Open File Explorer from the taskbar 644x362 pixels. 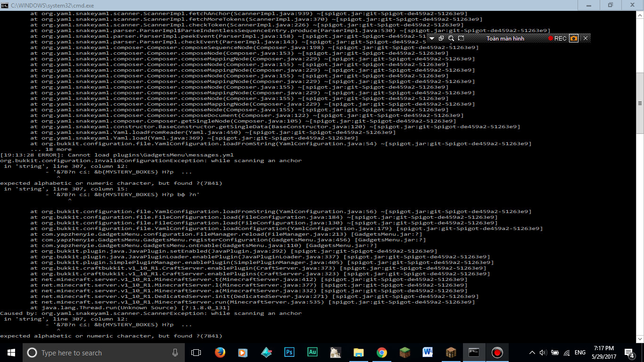pos(358,353)
